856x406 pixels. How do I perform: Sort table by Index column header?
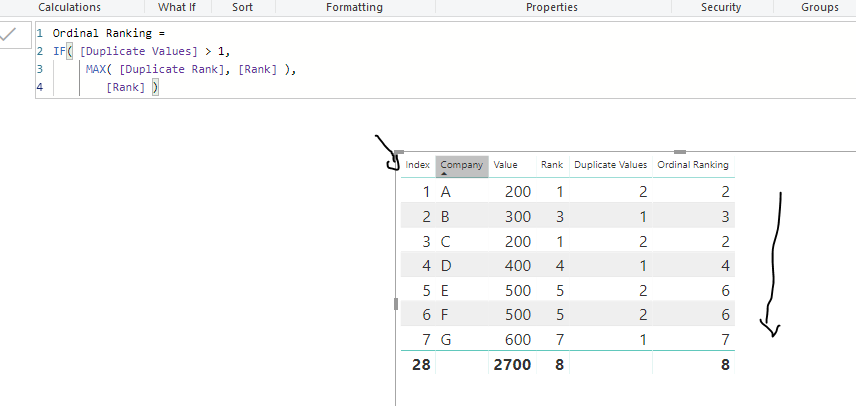(x=418, y=165)
